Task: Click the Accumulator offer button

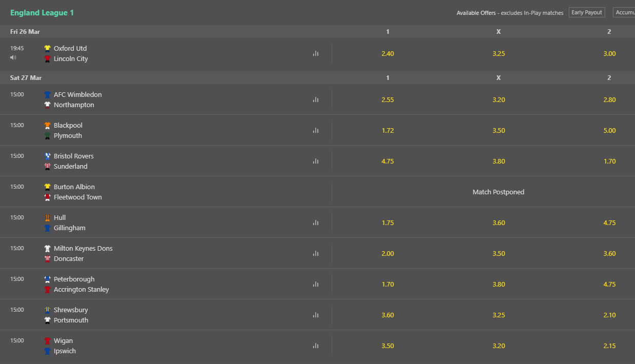Action: pyautogui.click(x=624, y=12)
